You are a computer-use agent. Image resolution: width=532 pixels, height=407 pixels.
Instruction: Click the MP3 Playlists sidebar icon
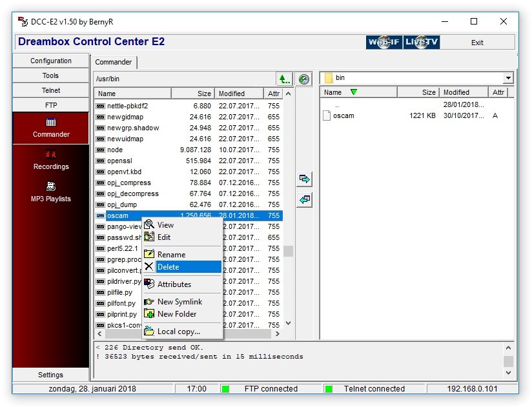(51, 186)
